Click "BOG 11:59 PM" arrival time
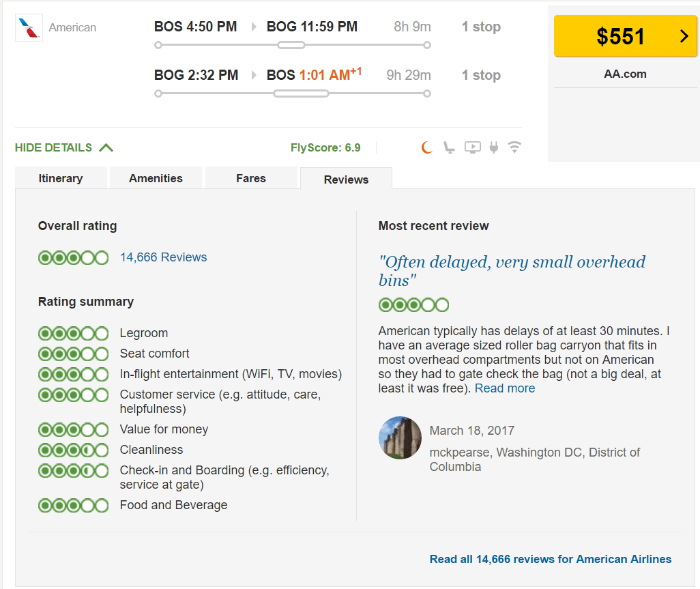 (x=312, y=27)
